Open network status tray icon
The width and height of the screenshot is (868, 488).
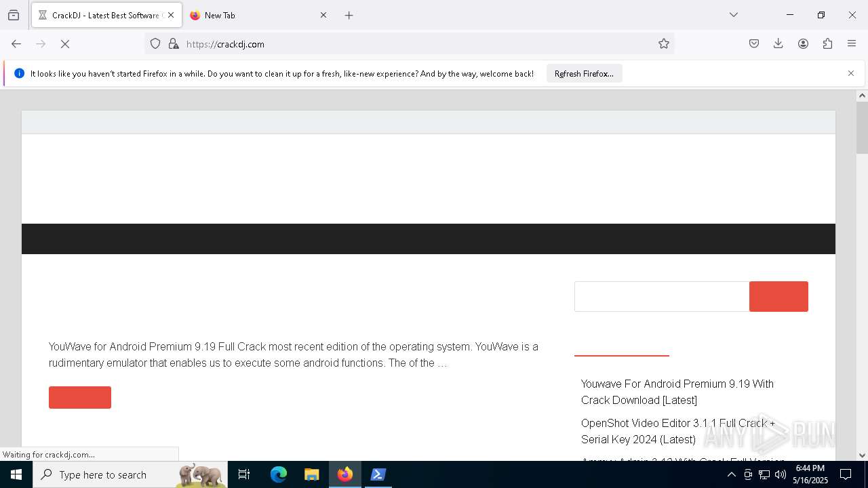click(764, 474)
